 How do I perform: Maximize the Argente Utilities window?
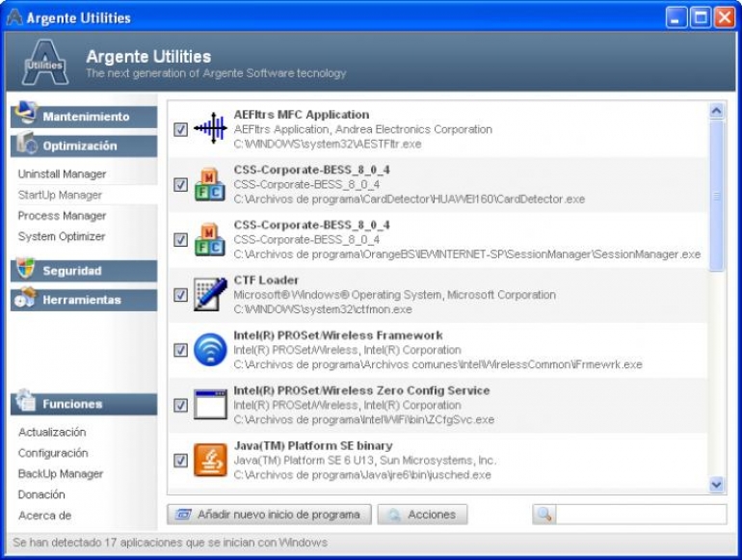click(701, 18)
